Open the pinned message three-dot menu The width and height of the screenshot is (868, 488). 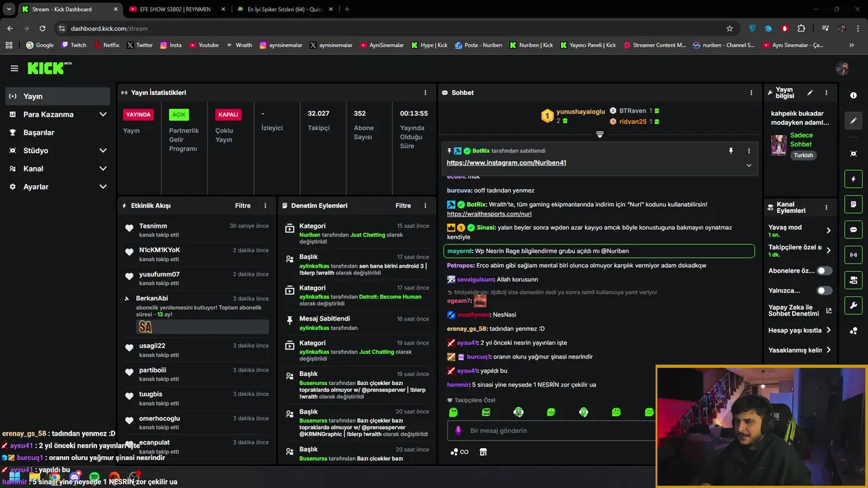[x=749, y=151]
